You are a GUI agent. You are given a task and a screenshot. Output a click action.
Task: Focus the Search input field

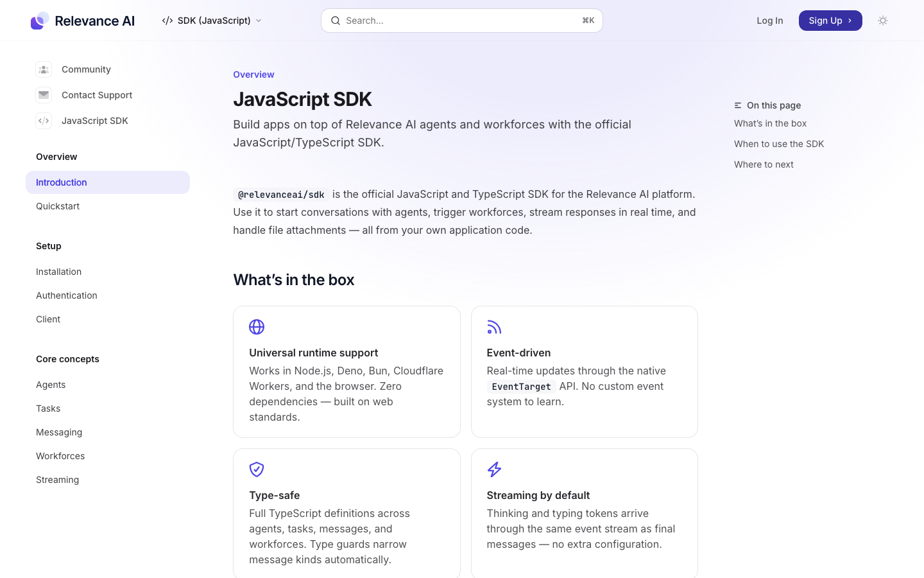pos(462,21)
